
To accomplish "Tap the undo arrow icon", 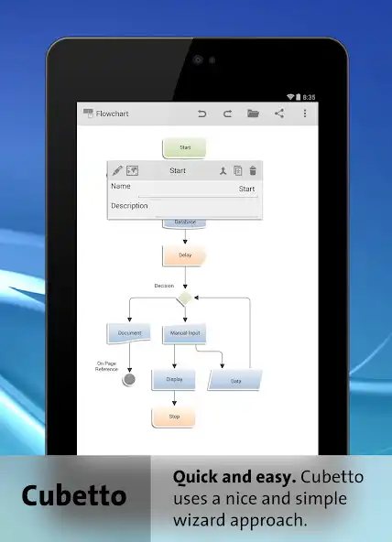I will tap(201, 114).
